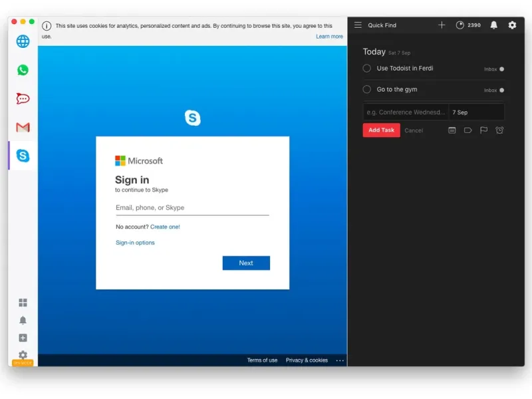Select the Skype service in sidebar
Viewport: 532px width, 399px height.
(x=23, y=156)
